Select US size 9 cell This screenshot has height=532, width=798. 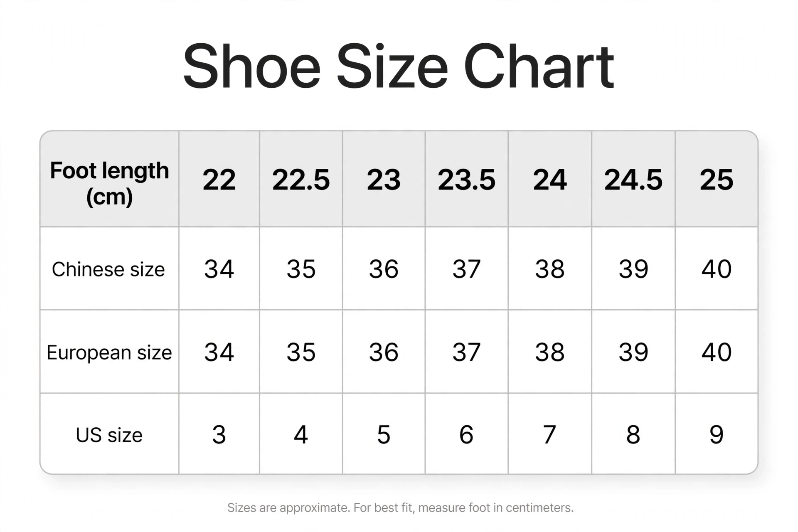[717, 434]
